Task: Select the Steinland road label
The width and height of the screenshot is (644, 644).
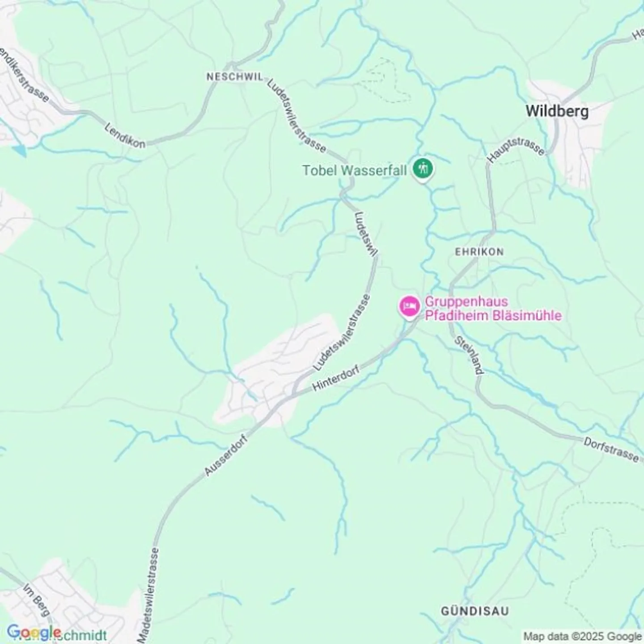Action: tap(469, 355)
